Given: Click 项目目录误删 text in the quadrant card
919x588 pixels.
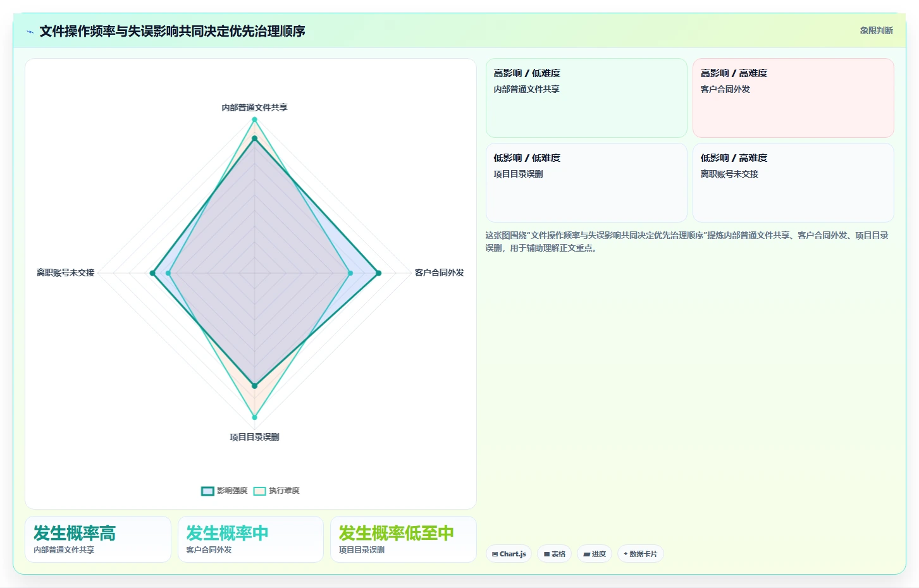Looking at the screenshot, I should [x=518, y=174].
